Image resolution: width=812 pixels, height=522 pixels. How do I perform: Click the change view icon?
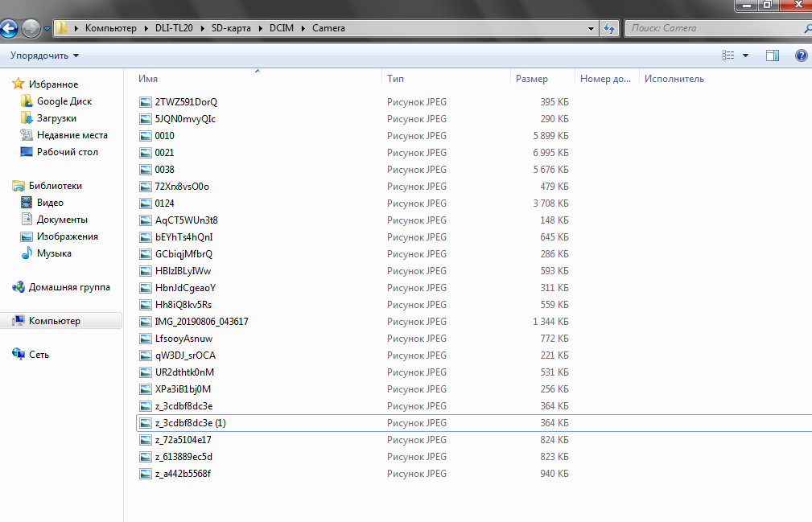coord(728,55)
